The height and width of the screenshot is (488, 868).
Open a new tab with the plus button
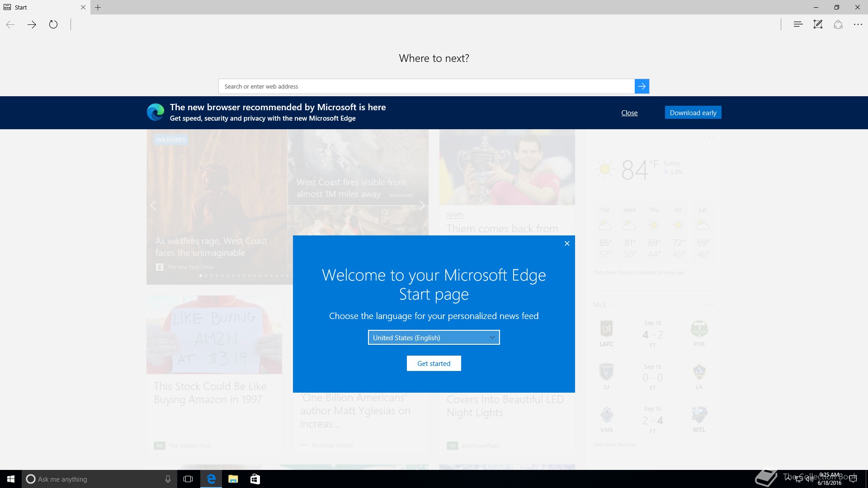click(98, 7)
